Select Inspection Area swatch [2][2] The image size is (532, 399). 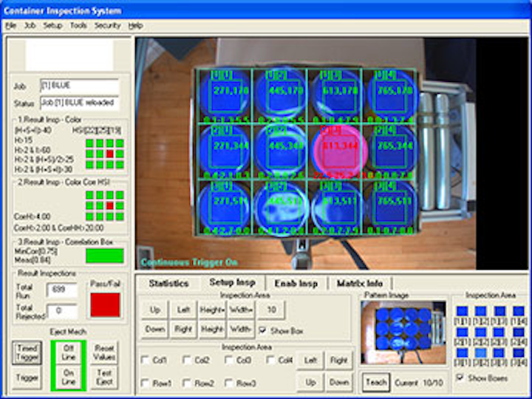coord(480,332)
